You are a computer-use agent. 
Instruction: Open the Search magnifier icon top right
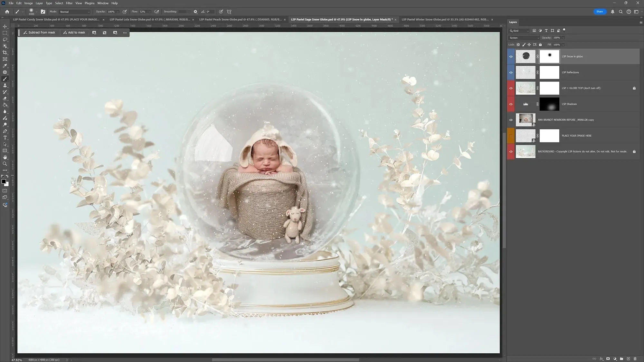pos(620,12)
